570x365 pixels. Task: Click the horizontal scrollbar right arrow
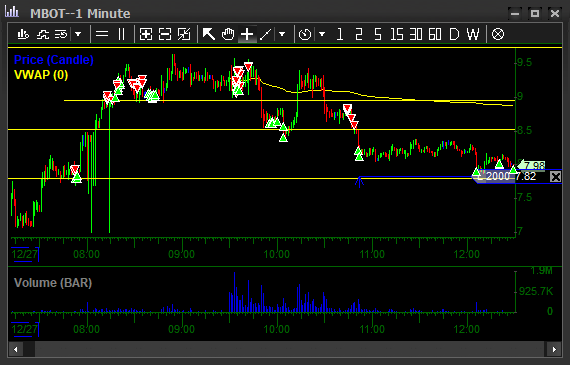[554, 350]
